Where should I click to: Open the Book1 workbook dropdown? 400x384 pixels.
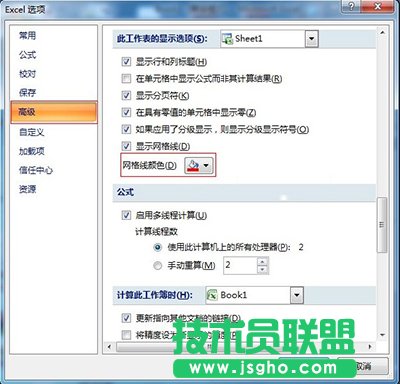click(x=296, y=295)
